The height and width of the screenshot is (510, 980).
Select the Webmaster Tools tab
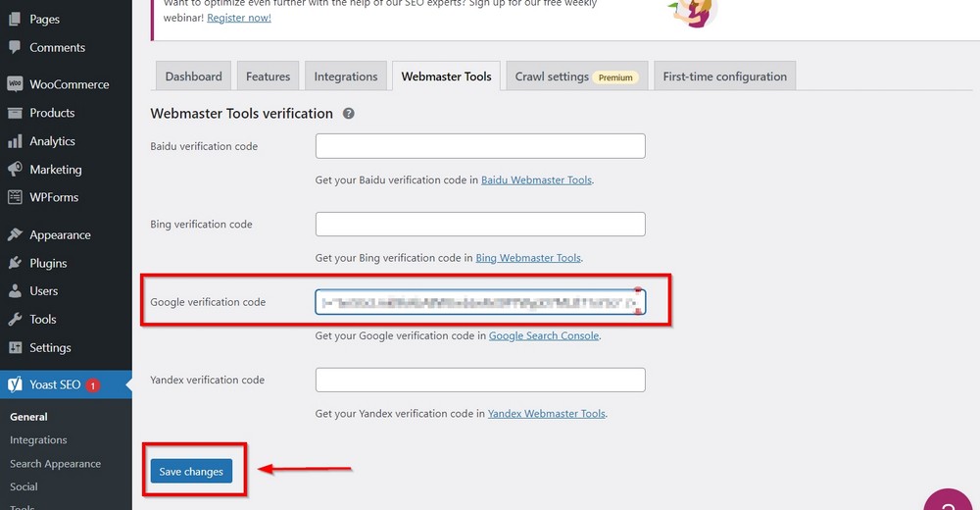point(446,76)
